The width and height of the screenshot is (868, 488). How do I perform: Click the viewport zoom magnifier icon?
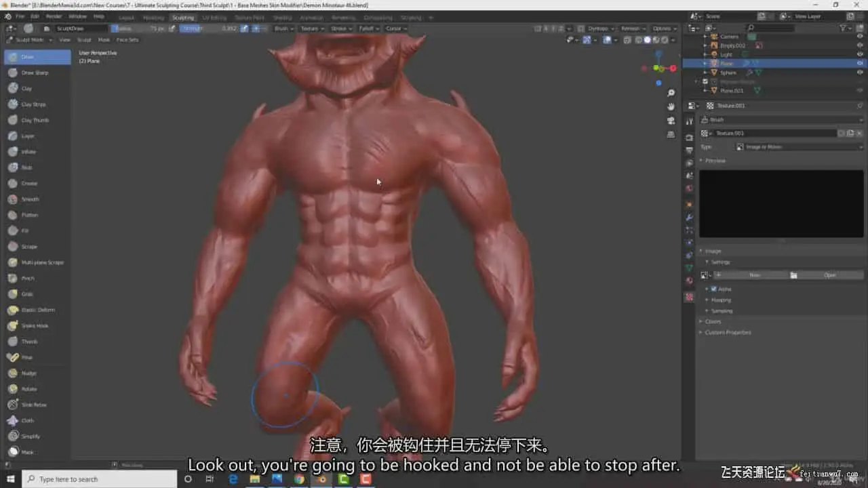tap(671, 93)
